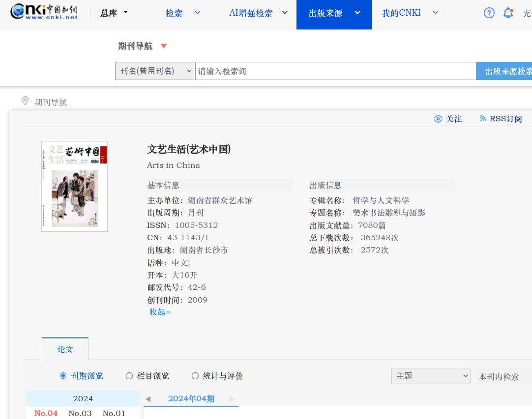Click the 出版来源检索 search button

(x=506, y=71)
